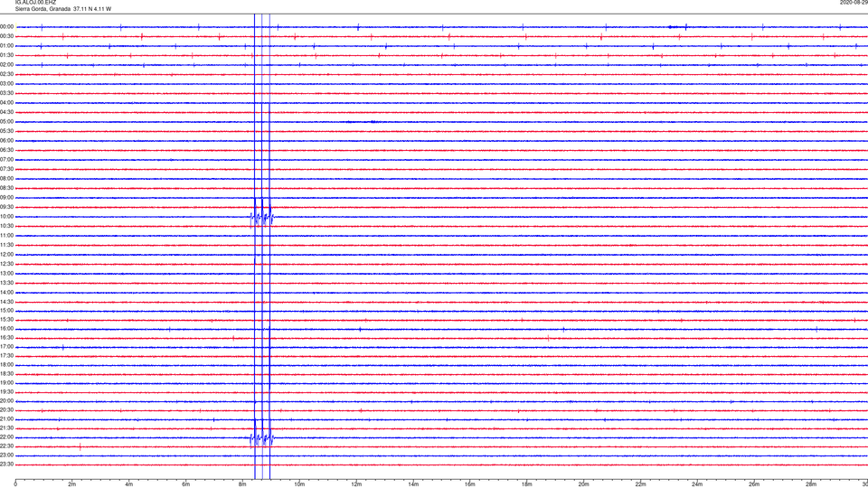
Task: Click the 12m axis tick label
Action: [356, 484]
